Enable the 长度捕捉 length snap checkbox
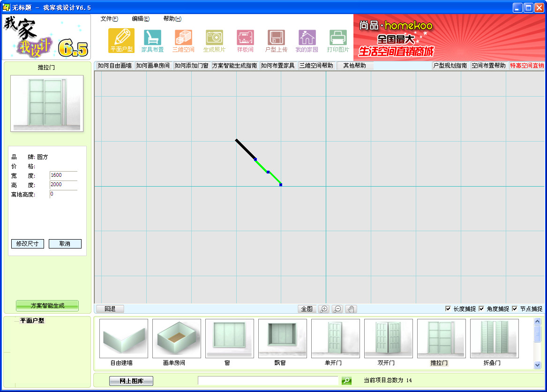547x392 pixels. click(x=449, y=309)
